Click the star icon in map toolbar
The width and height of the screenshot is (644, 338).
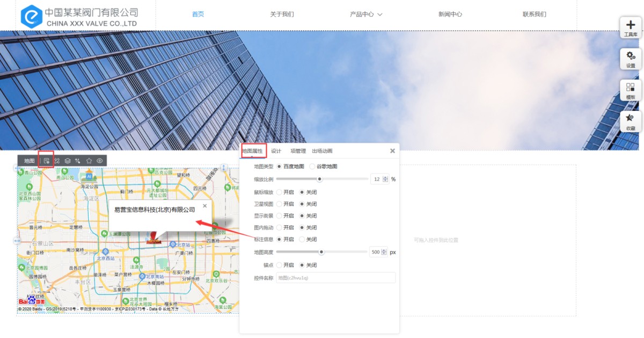[89, 161]
